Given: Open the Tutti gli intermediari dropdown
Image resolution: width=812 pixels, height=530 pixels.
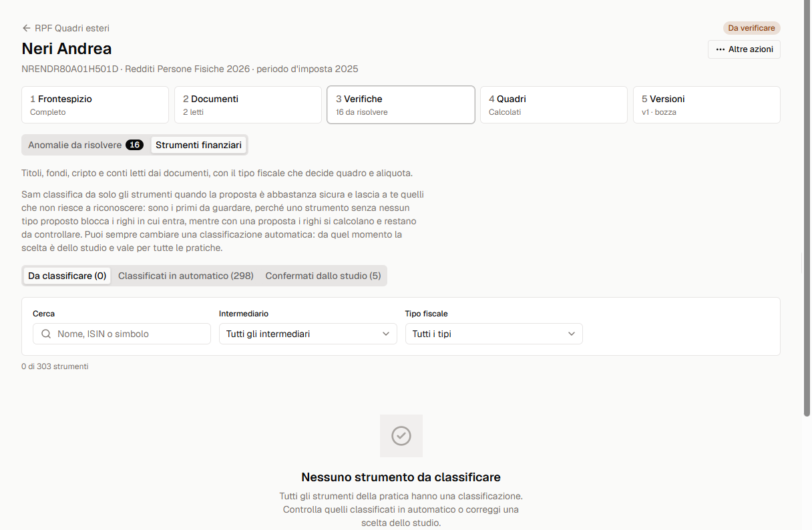Looking at the screenshot, I should pos(308,334).
